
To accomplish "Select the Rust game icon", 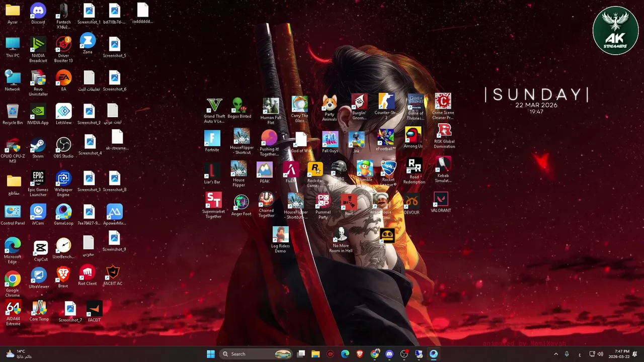I will 349,206.
